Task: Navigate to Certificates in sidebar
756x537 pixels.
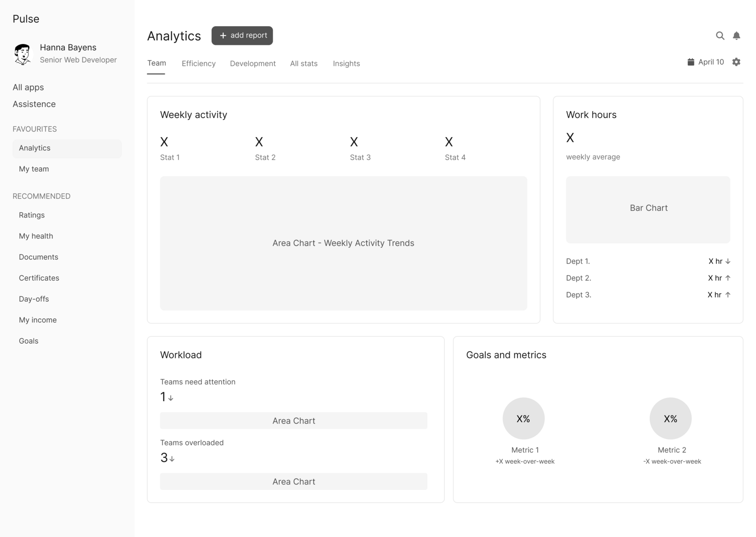Action: 39,278
